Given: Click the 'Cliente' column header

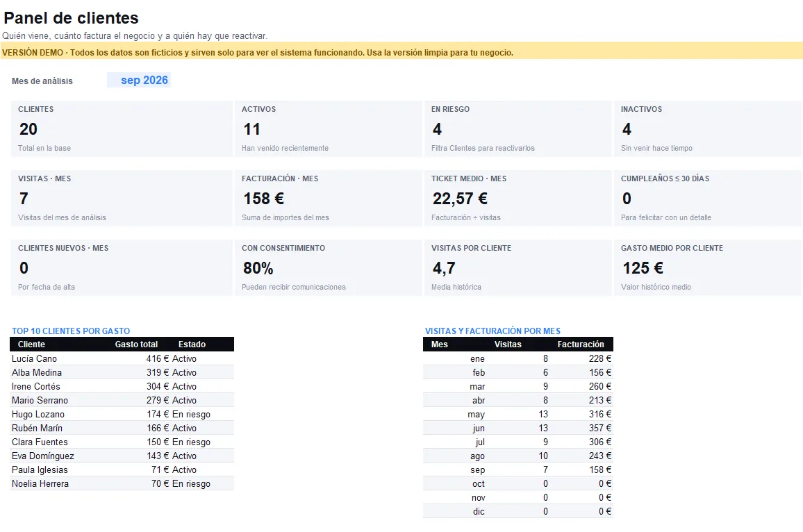Looking at the screenshot, I should (31, 344).
